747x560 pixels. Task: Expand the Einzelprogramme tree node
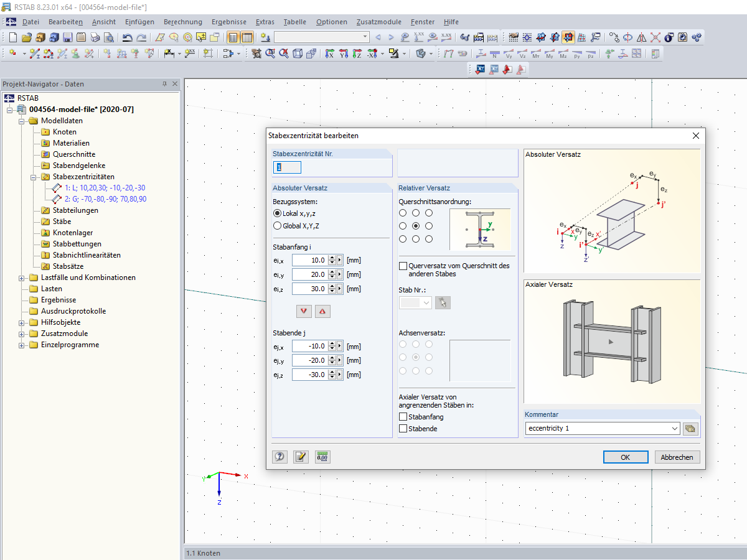coord(22,345)
